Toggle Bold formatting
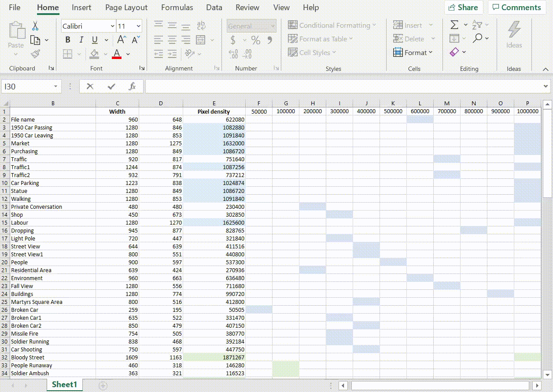Image resolution: width=553 pixels, height=392 pixels. (x=68, y=40)
